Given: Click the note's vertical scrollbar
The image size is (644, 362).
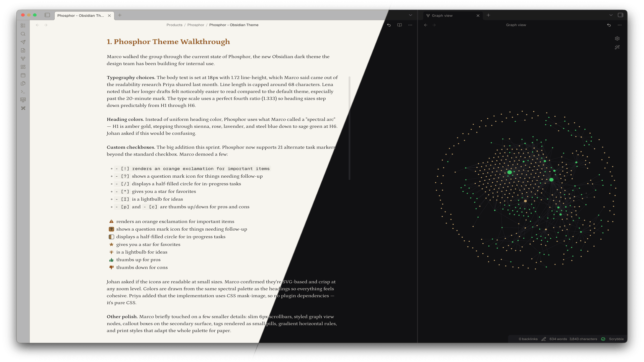Looking at the screenshot, I should point(350,128).
